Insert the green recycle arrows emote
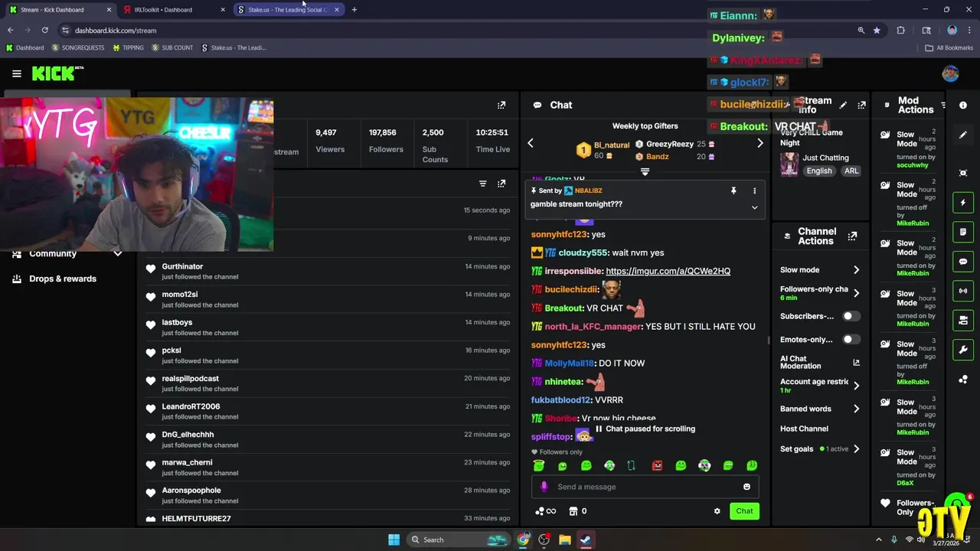Viewport: 980px width, 551px height. [631, 465]
